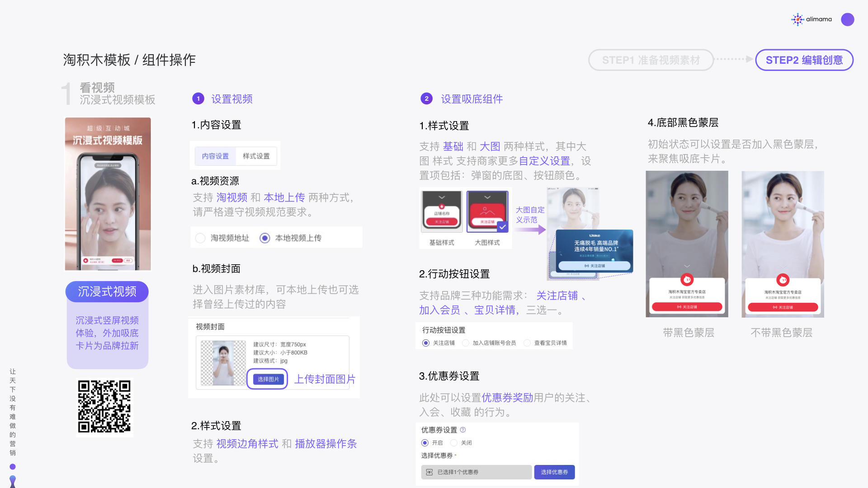The height and width of the screenshot is (488, 868).
Task: Click the numbered 1 badge beside 设置视频
Action: 198,99
